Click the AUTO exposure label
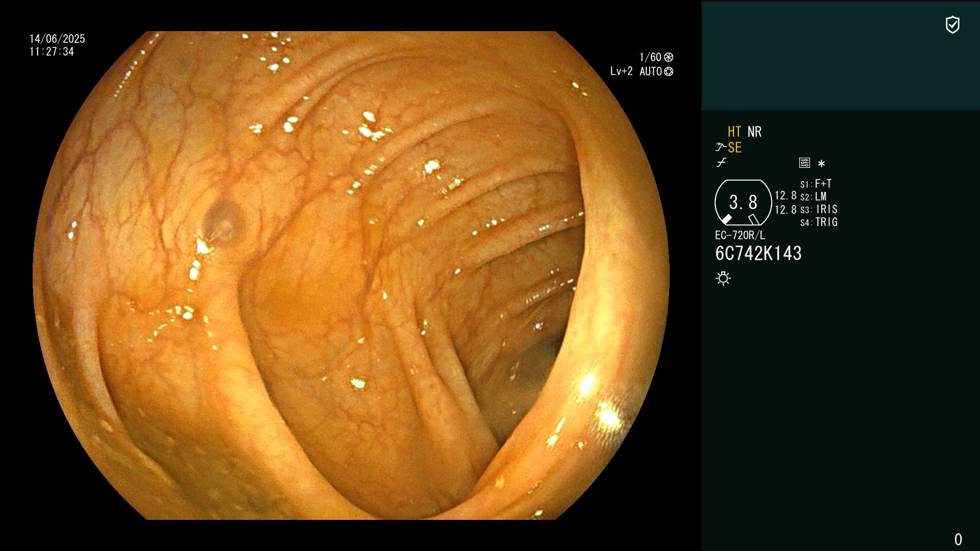Image resolution: width=980 pixels, height=551 pixels. pos(651,71)
